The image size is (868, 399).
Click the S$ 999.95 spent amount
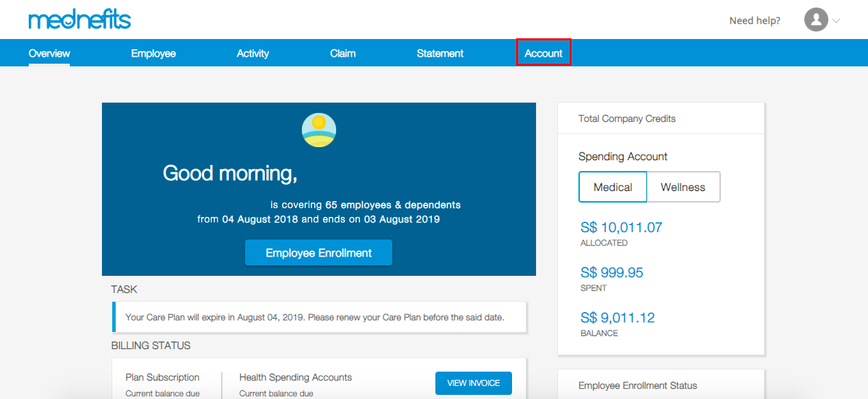(611, 272)
